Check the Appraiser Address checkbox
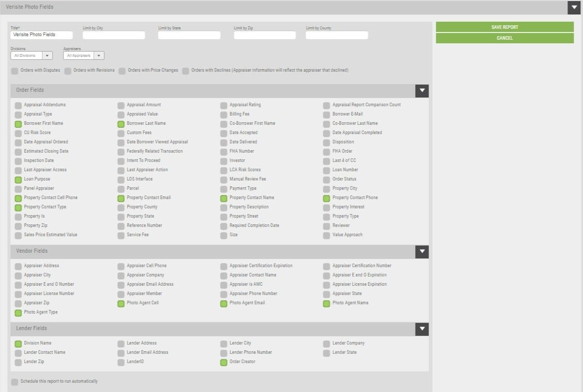This screenshot has height=392, width=583. click(x=18, y=267)
